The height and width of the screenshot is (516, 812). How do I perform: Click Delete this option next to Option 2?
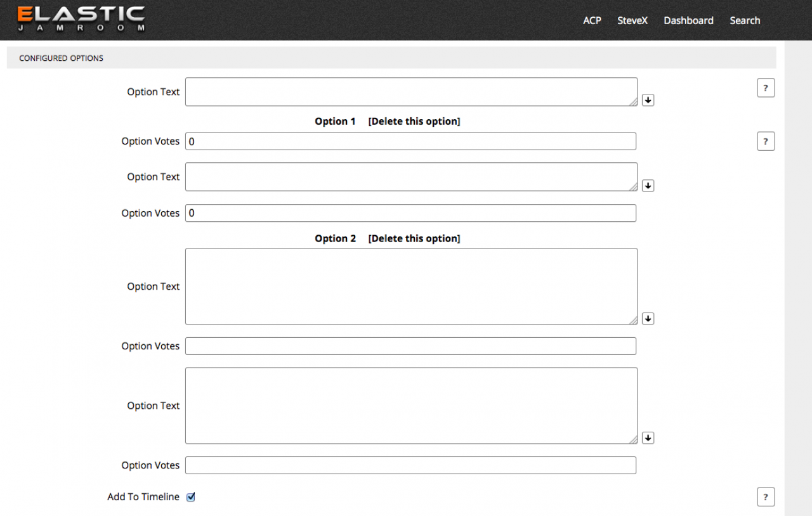click(414, 238)
